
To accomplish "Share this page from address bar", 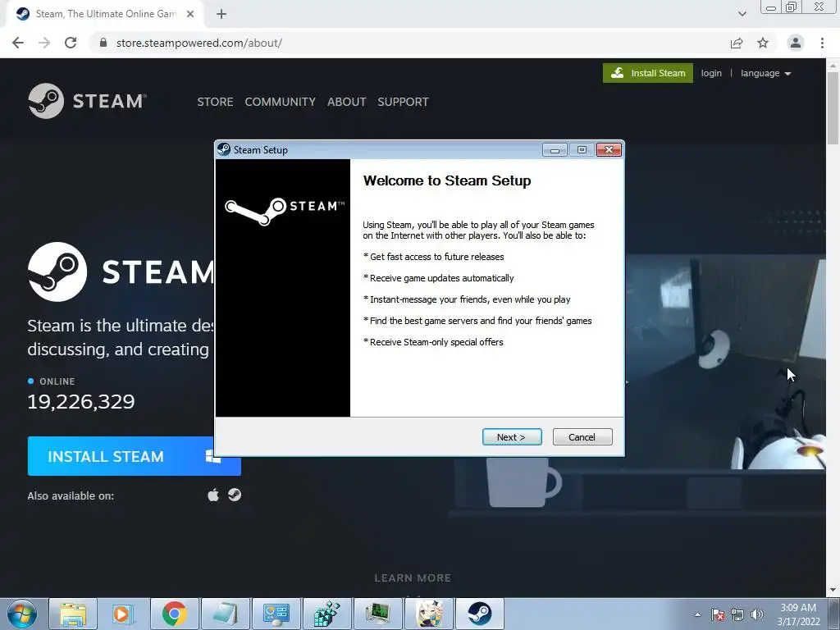I will [x=737, y=43].
